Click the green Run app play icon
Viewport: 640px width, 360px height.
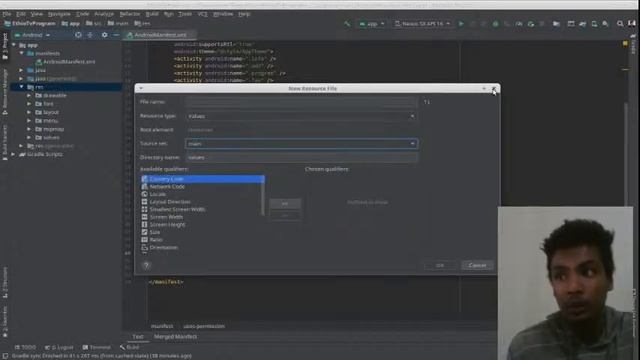pyautogui.click(x=461, y=24)
